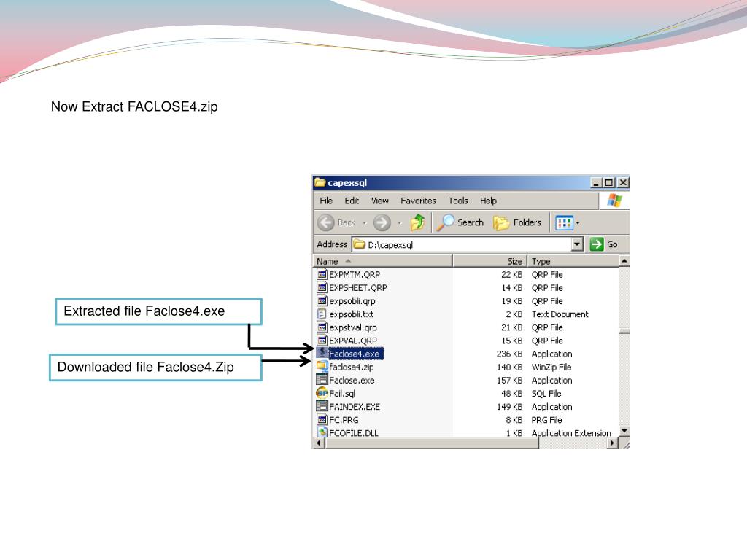Select the file name FAINDEX.EXE
The image size is (747, 560).
click(x=355, y=407)
